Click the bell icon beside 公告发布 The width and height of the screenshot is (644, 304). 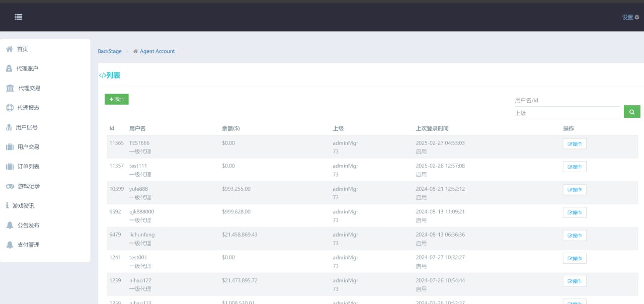click(x=10, y=225)
